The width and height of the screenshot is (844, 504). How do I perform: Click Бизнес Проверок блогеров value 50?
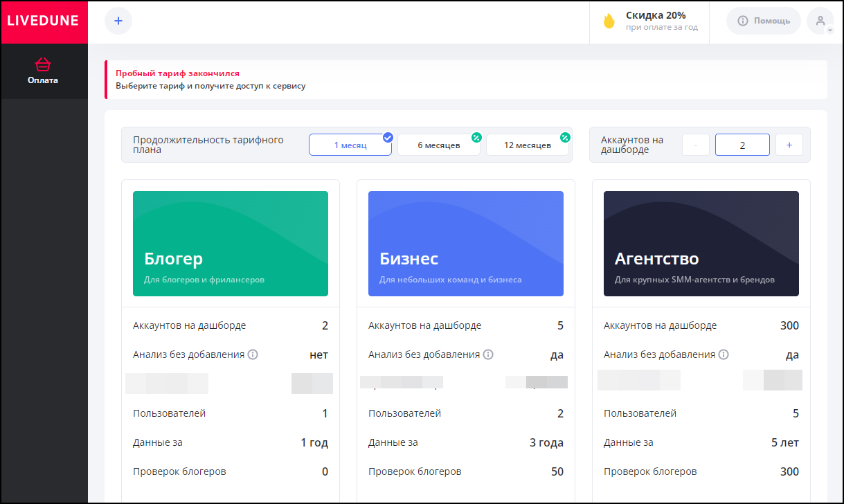(x=557, y=471)
